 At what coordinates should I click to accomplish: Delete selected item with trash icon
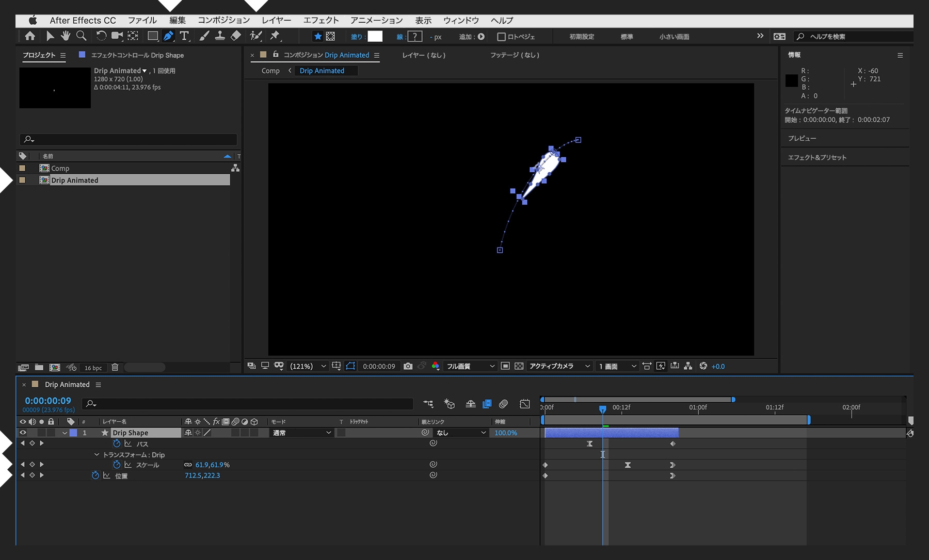115,368
